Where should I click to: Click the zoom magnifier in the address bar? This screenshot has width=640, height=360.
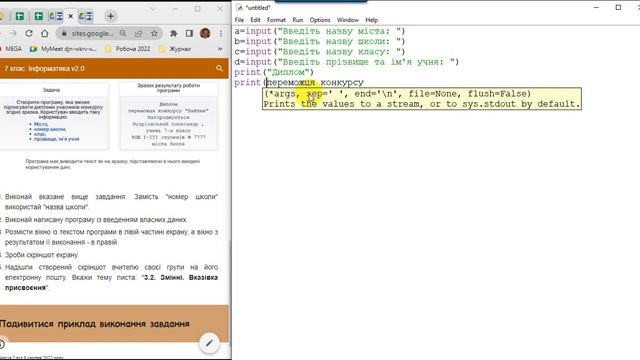point(123,33)
